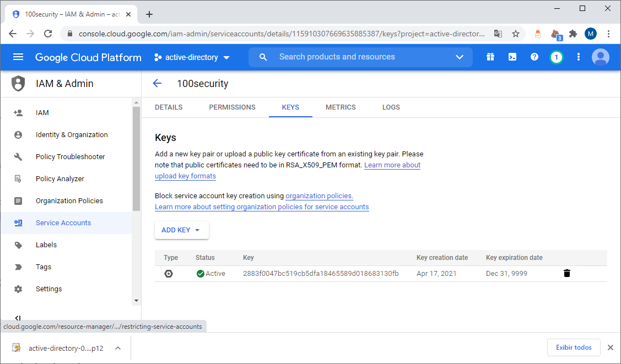Image resolution: width=621 pixels, height=364 pixels.
Task: Select Policy Troubleshooter in sidebar
Action: point(70,157)
